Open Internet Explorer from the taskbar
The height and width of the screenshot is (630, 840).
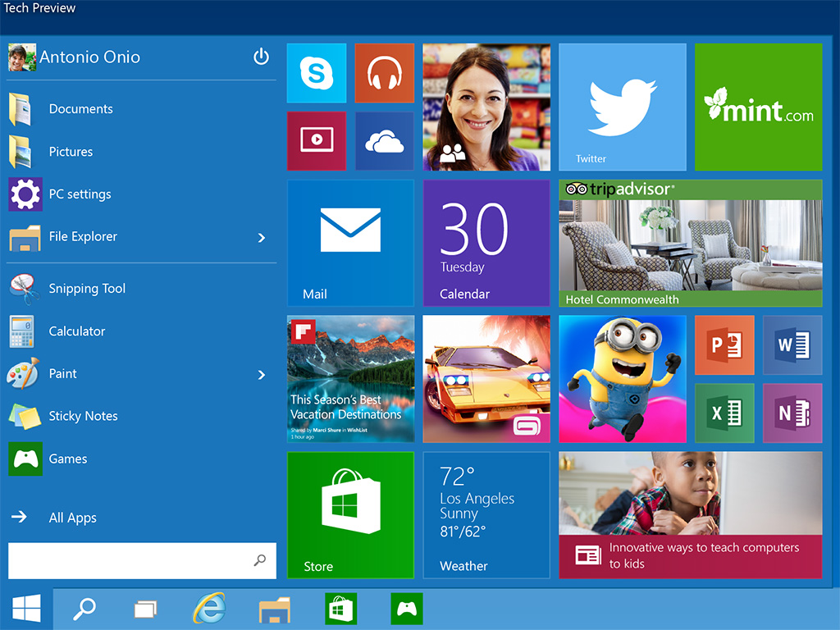tap(209, 609)
